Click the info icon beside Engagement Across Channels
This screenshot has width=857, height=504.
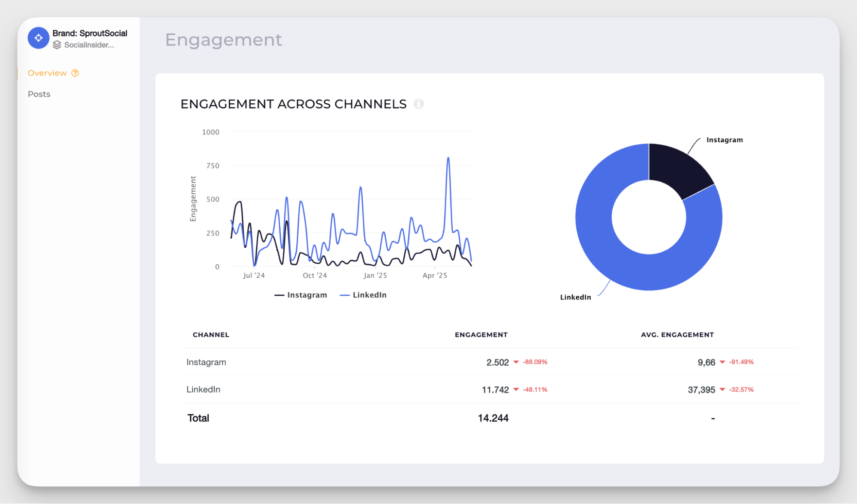click(419, 104)
